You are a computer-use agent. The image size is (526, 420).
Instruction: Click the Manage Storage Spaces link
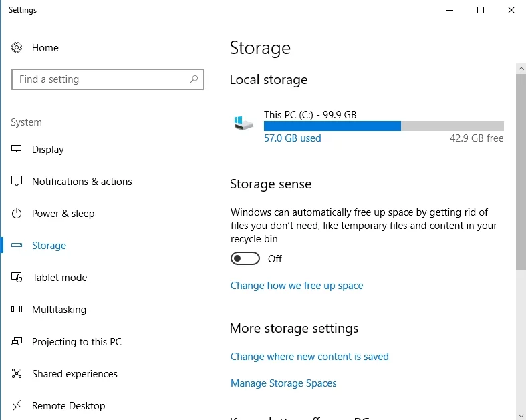tap(283, 383)
